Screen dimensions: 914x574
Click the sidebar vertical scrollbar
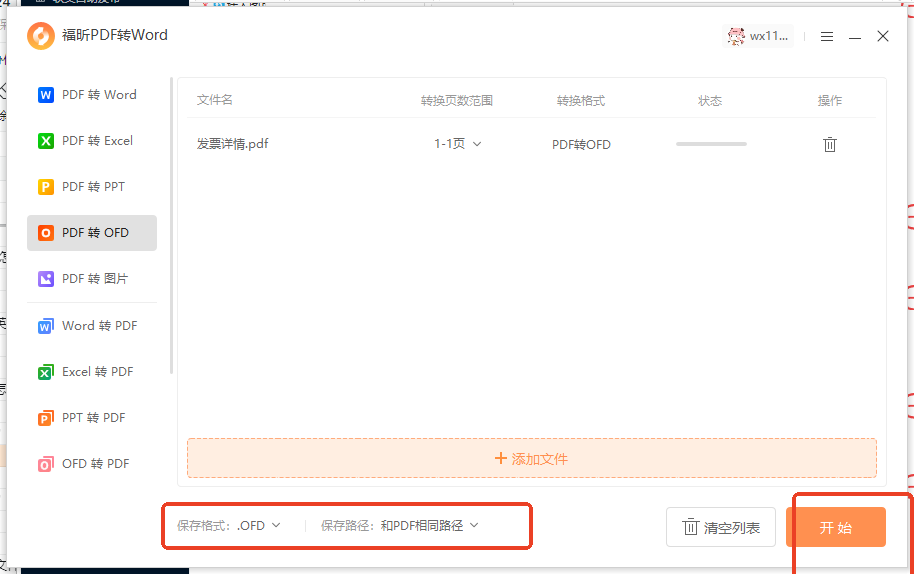[171, 226]
